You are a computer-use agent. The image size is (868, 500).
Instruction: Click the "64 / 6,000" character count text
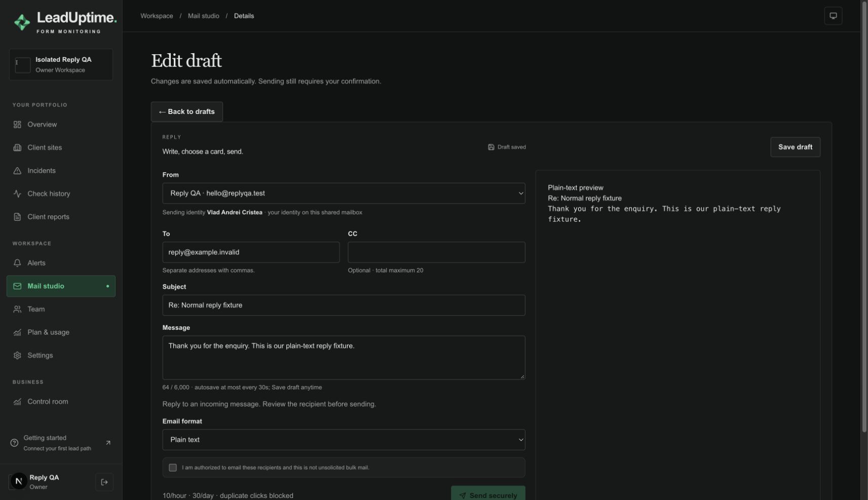pos(176,388)
